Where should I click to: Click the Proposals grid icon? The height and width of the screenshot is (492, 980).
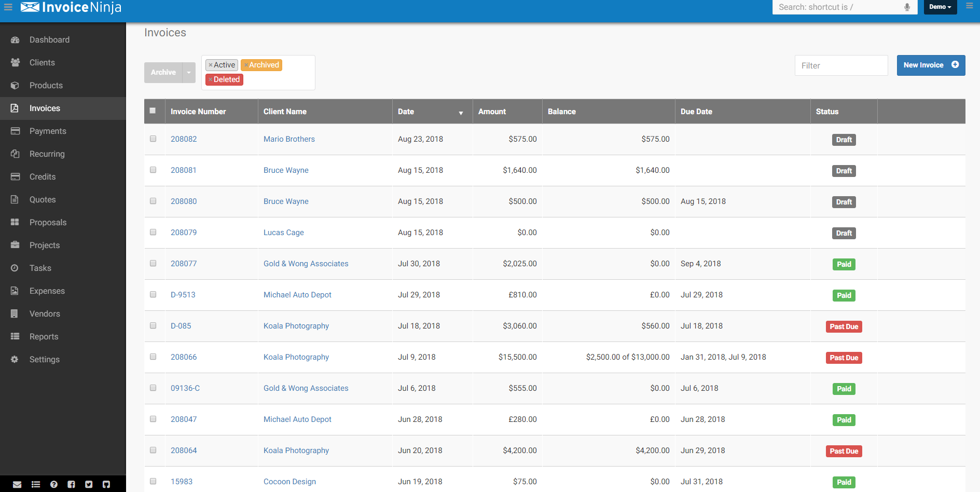point(15,223)
